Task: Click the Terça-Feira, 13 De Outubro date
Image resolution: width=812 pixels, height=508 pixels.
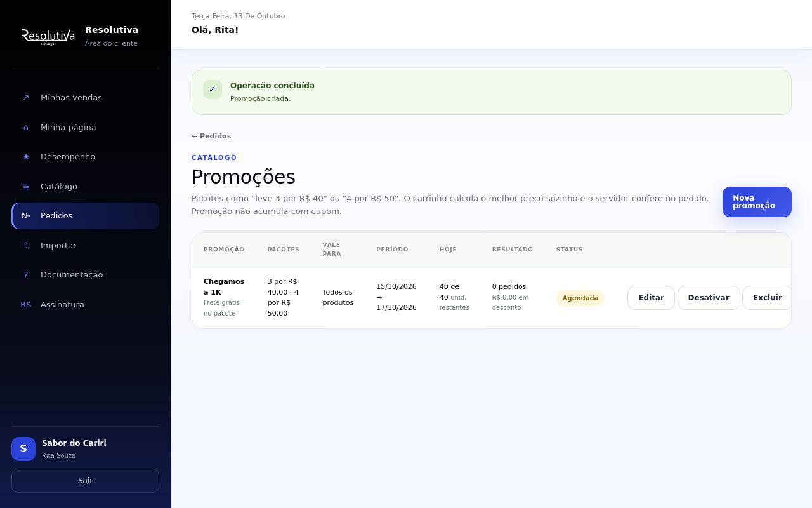Action: pos(239,17)
